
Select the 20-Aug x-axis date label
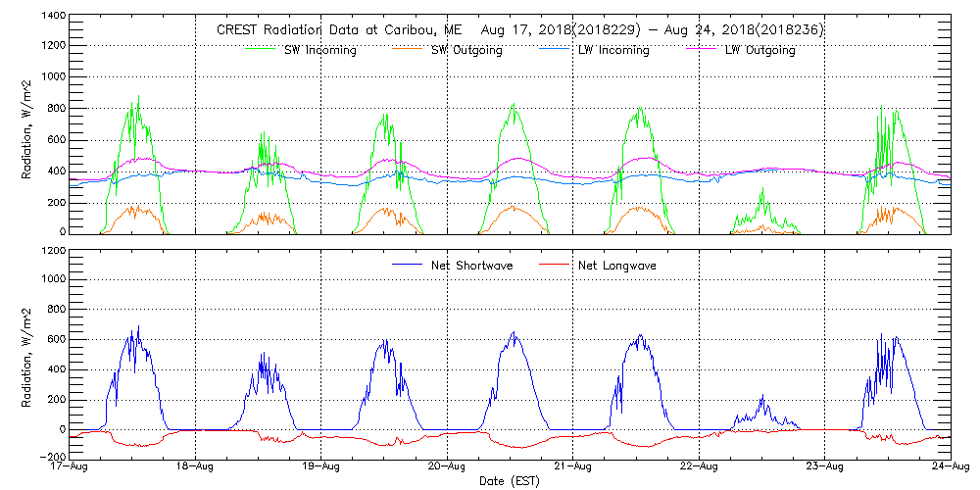[x=447, y=467]
